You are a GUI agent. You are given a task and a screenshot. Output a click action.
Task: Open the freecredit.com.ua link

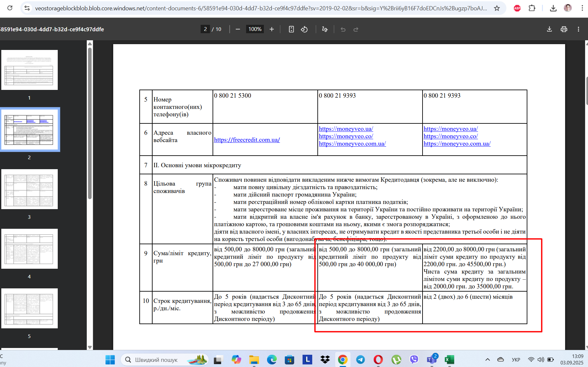247,140
